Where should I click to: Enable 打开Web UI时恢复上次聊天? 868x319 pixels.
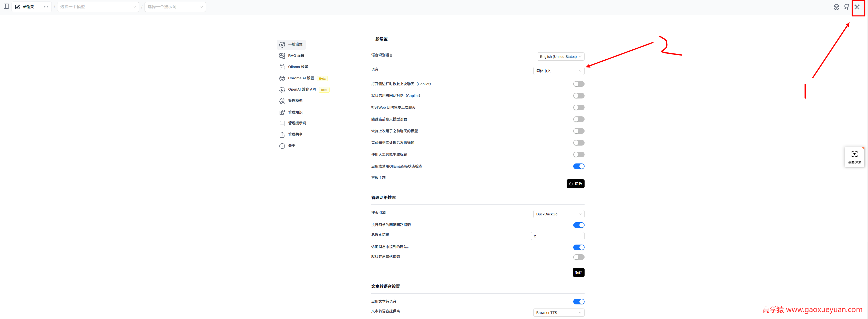pyautogui.click(x=579, y=107)
